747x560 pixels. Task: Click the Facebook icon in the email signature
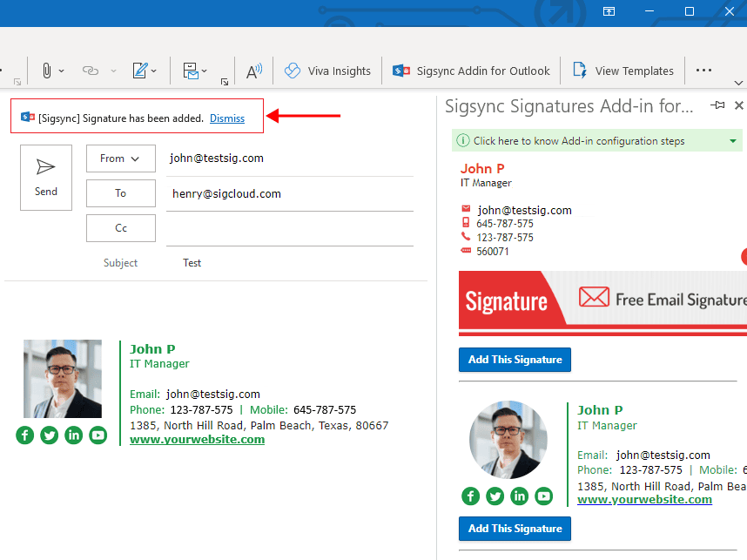[24, 435]
